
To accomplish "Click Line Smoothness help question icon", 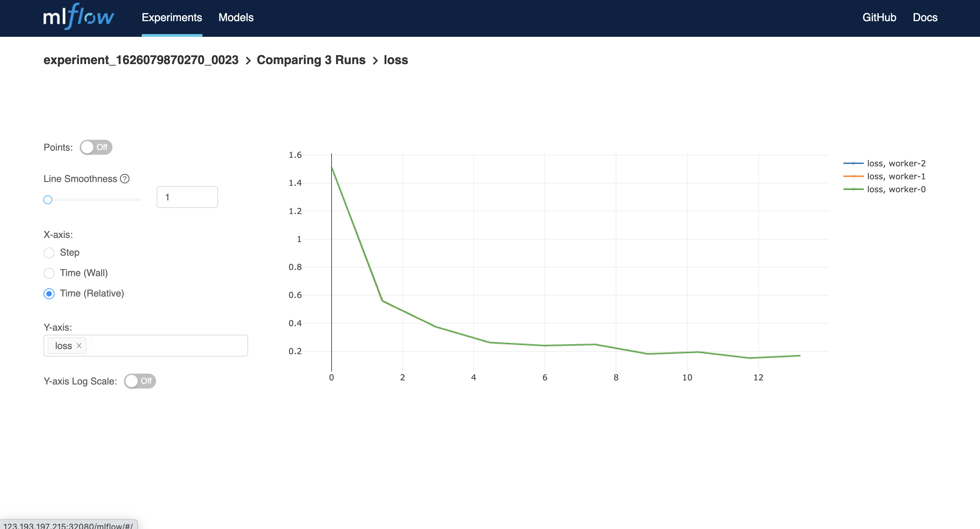I will tap(125, 179).
